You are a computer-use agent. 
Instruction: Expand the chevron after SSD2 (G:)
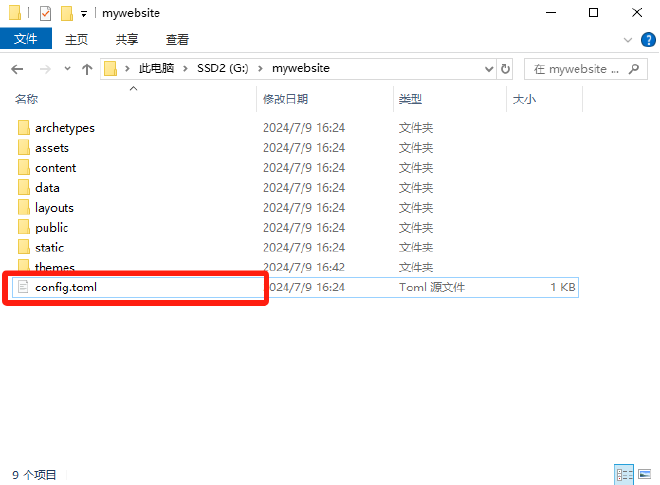pos(260,68)
